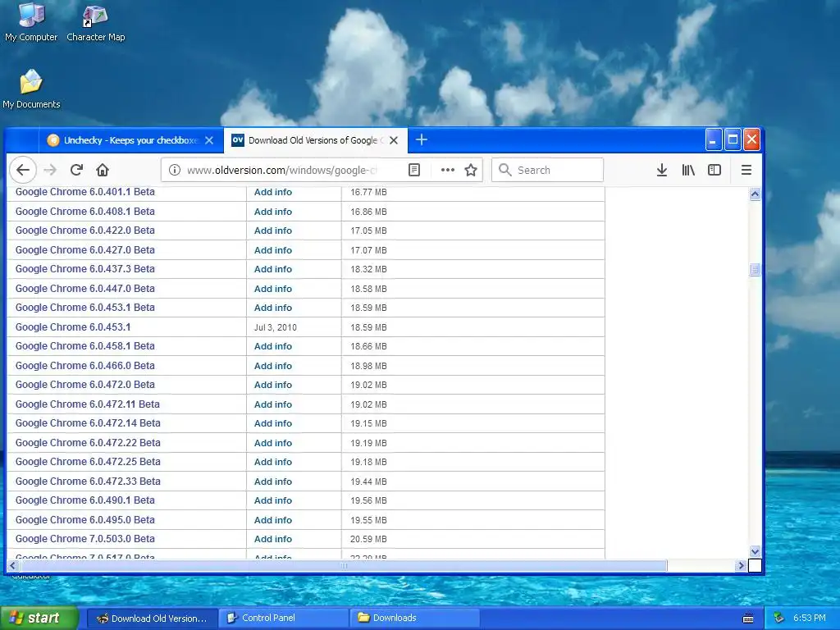
Task: Click Add info for Chrome 6.0.490.1 Beta
Action: click(x=272, y=500)
